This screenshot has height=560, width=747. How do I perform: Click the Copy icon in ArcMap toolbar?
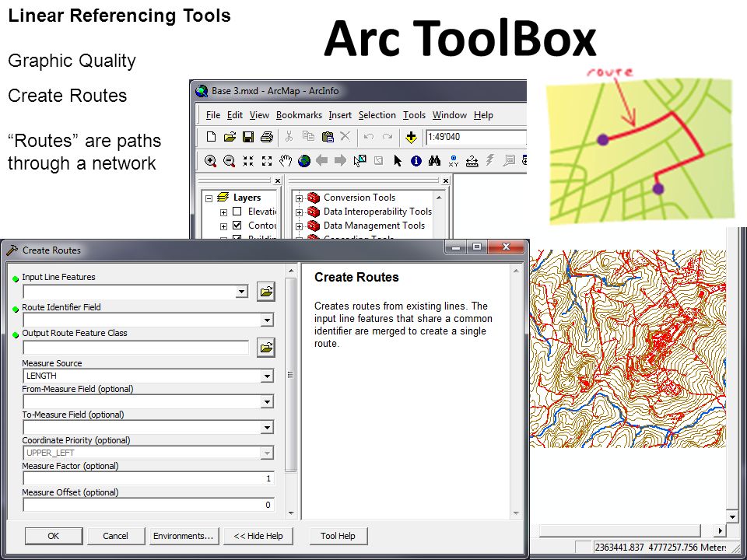308,137
